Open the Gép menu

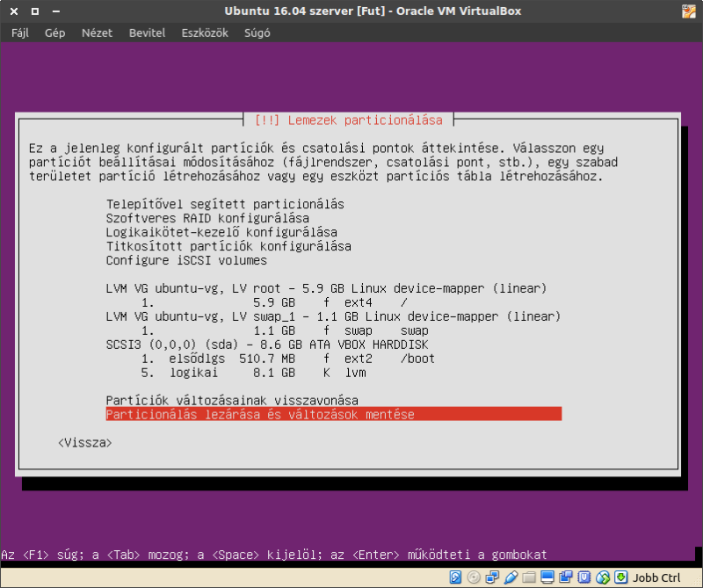(x=54, y=33)
